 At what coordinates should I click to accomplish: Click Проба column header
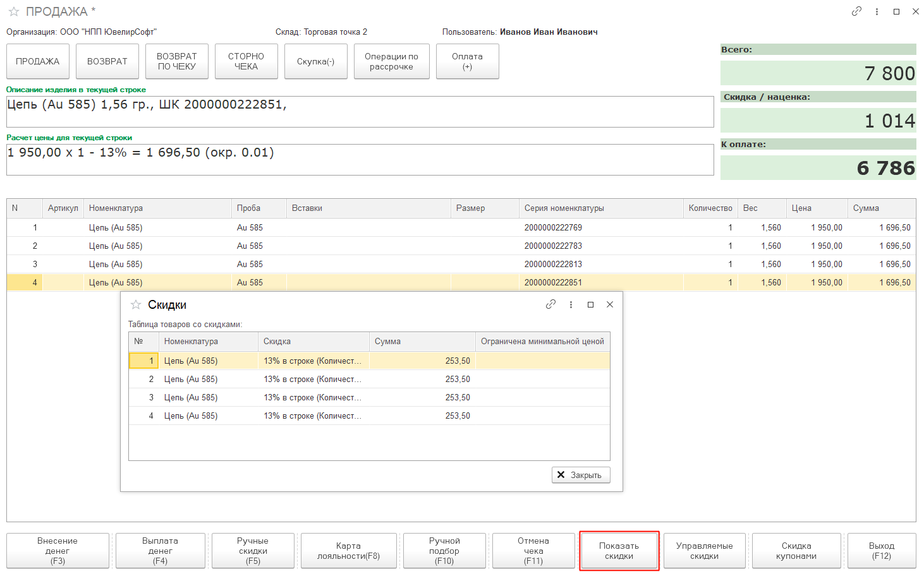click(x=259, y=208)
